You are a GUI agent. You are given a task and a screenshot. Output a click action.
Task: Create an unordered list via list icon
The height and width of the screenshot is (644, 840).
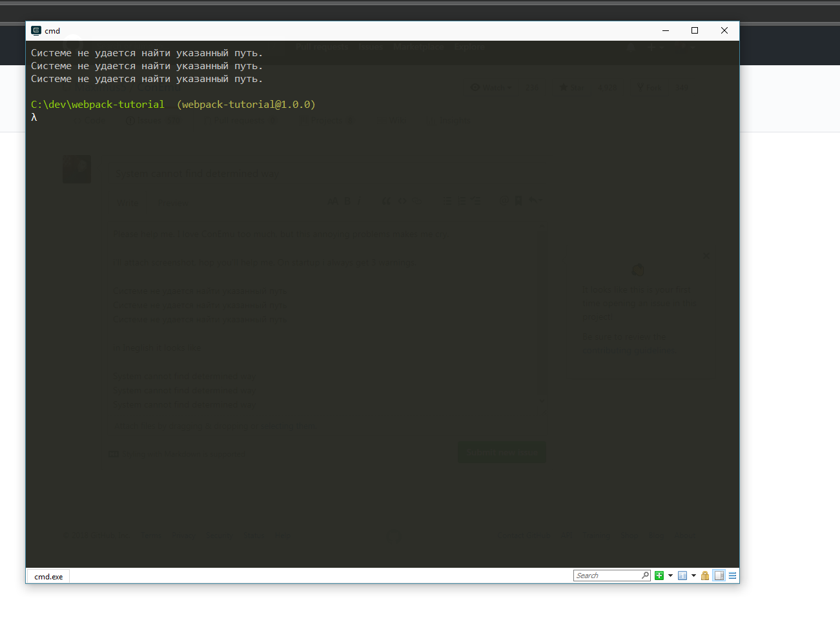[448, 201]
